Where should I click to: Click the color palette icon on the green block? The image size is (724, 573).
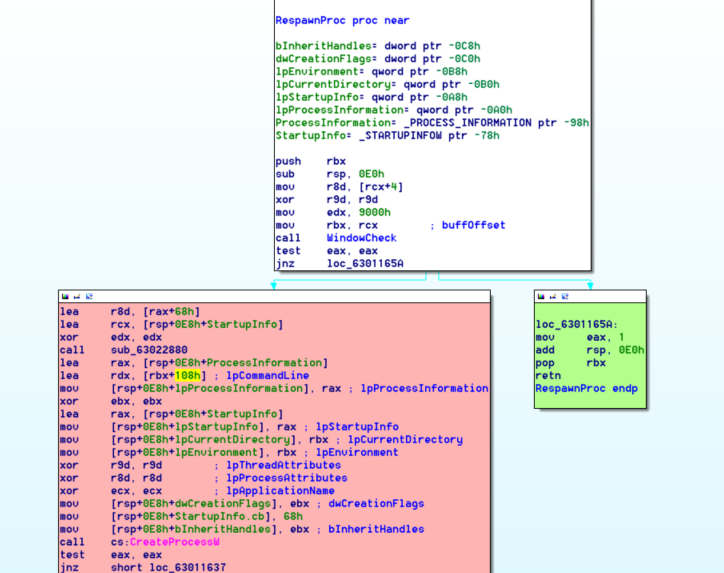coord(541,297)
